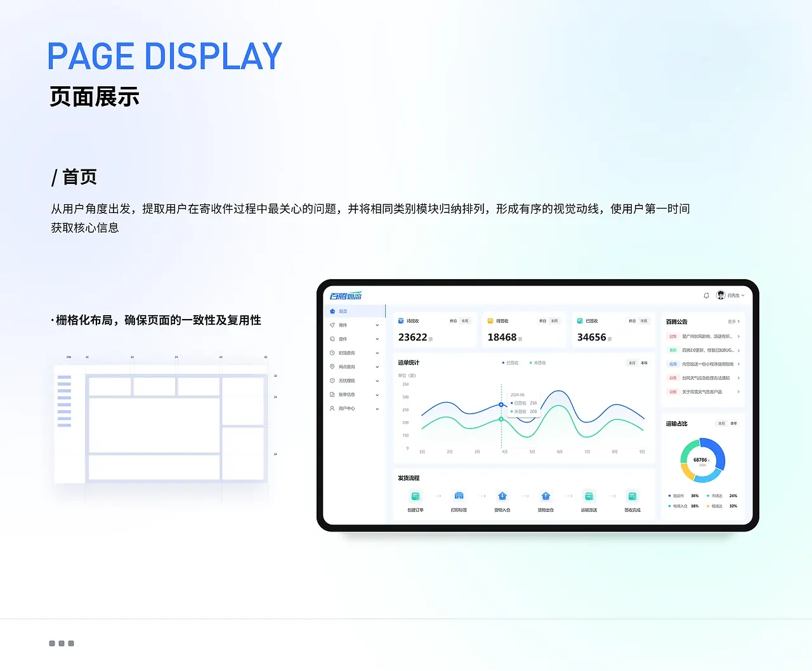Click the 百腾物流 logo
The height and width of the screenshot is (671, 812).
[346, 296]
